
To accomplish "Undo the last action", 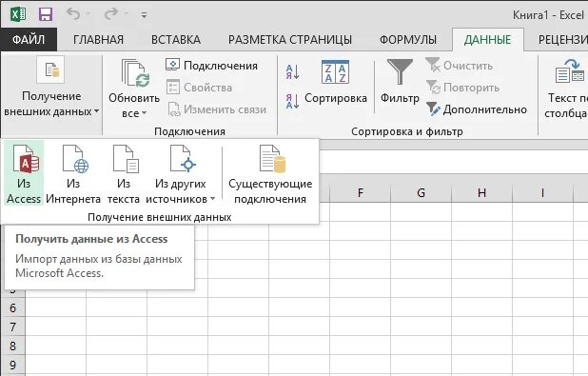I will click(73, 14).
